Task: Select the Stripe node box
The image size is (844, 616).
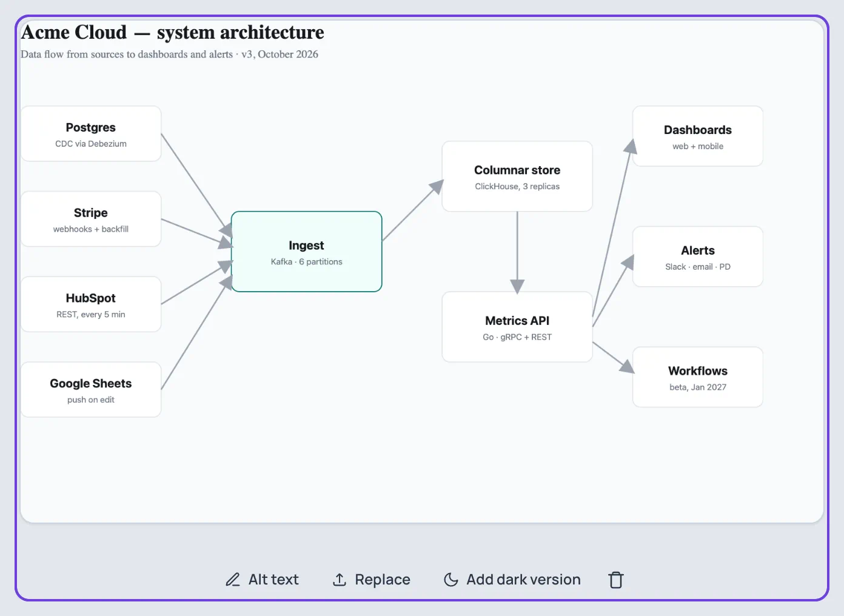Action: [91, 219]
